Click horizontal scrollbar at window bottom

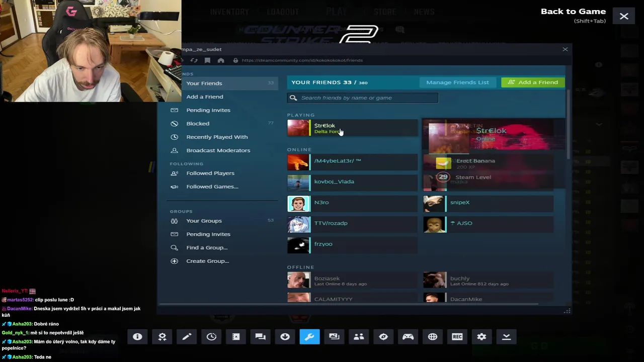[x=349, y=304]
